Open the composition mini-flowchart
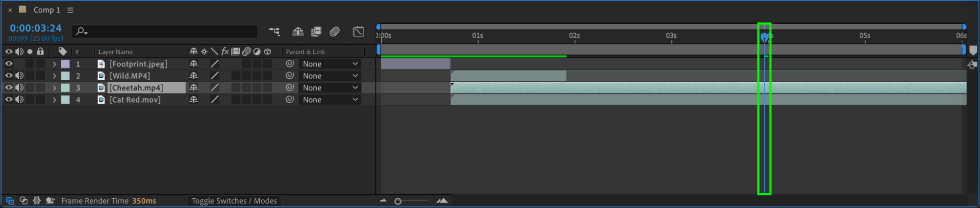 274,32
